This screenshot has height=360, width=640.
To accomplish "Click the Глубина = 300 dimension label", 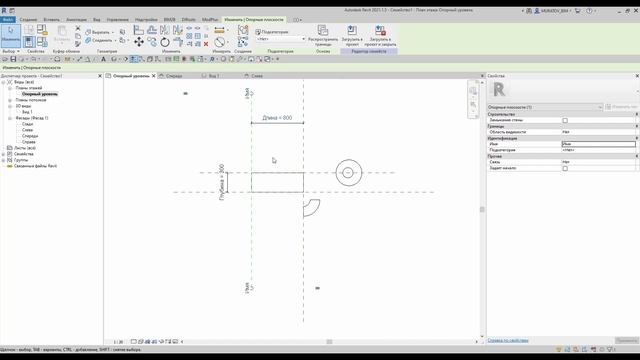I will point(222,182).
